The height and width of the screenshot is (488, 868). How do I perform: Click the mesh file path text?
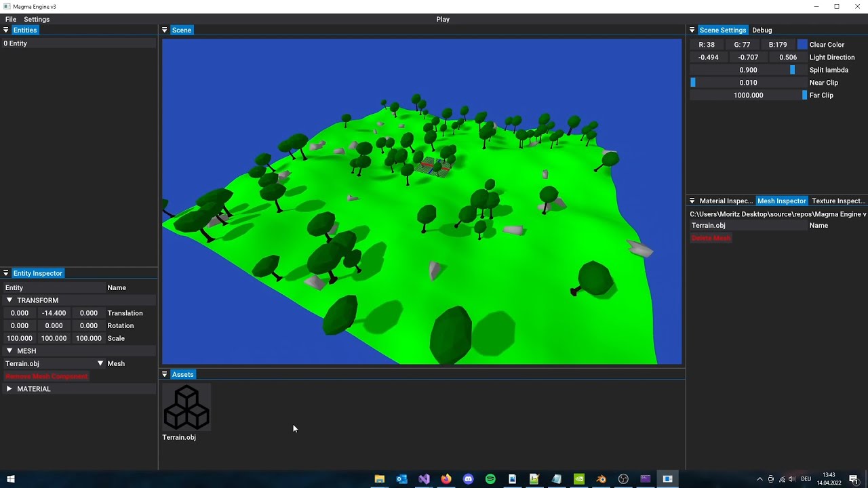coord(778,214)
